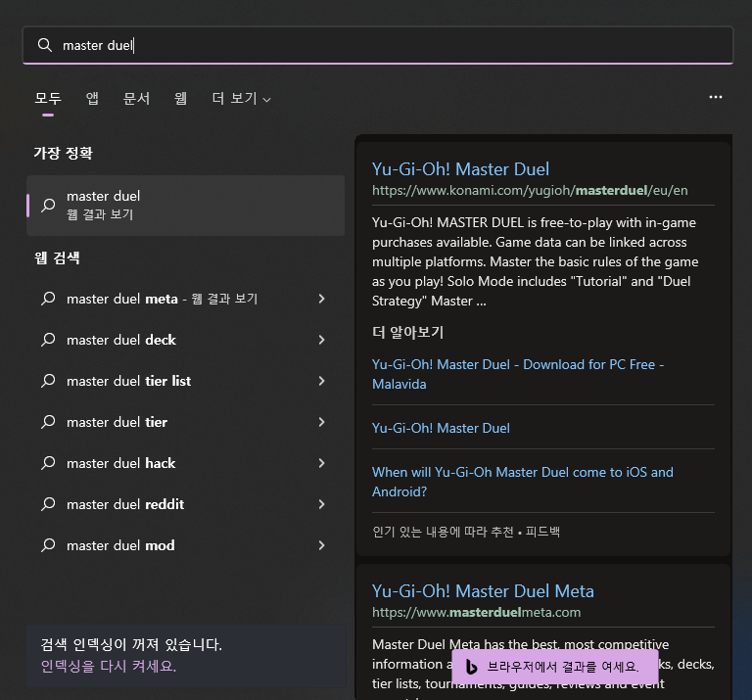This screenshot has width=752, height=700.
Task: Open second Yu-Gi-Oh! Master Duel link under 더 알아보기
Action: 441,428
